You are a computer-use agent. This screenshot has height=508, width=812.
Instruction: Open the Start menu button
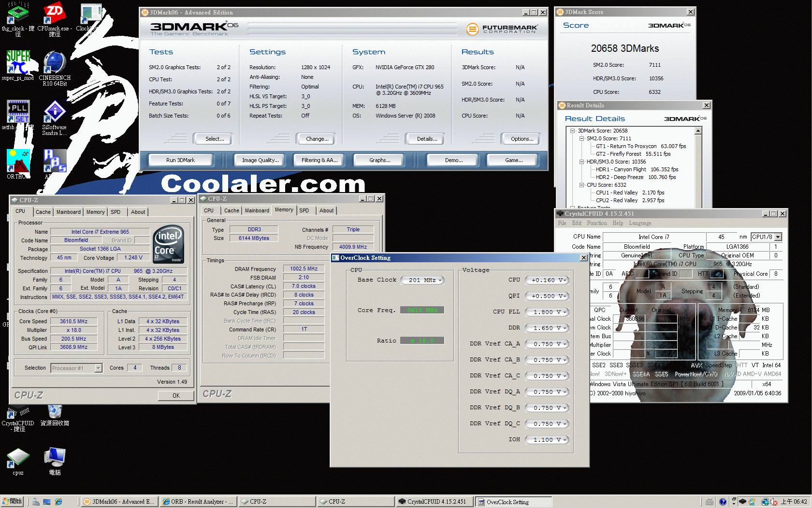13,502
